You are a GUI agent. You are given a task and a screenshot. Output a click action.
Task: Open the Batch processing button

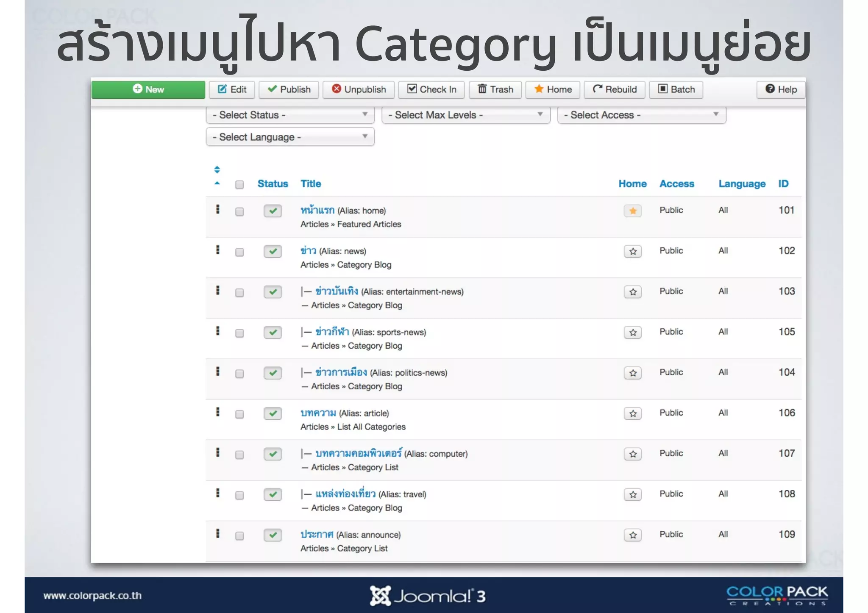[x=676, y=89]
